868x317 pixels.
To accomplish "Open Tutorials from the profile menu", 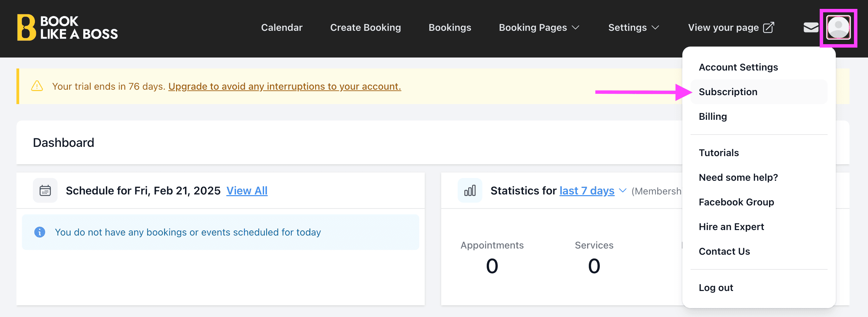I will tap(719, 153).
